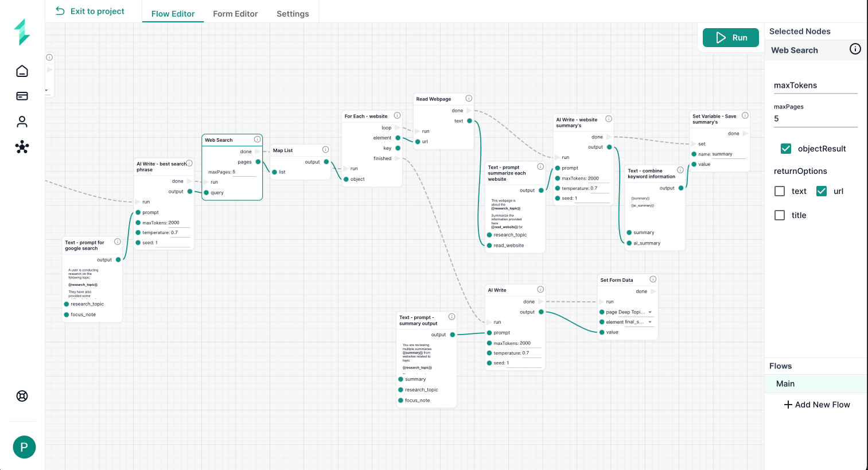The width and height of the screenshot is (868, 470).
Task: Click the url input port on Read Webpage
Action: point(417,142)
